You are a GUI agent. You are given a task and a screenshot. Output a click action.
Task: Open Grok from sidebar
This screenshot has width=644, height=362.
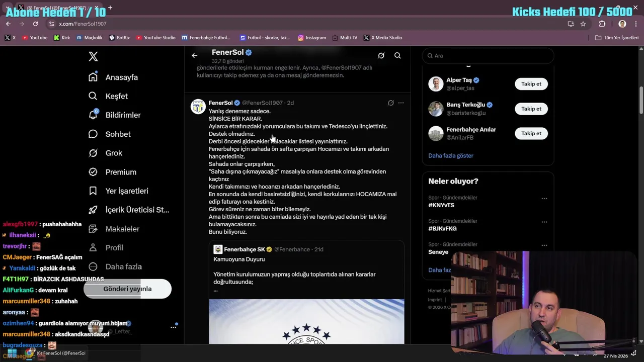coord(106,153)
